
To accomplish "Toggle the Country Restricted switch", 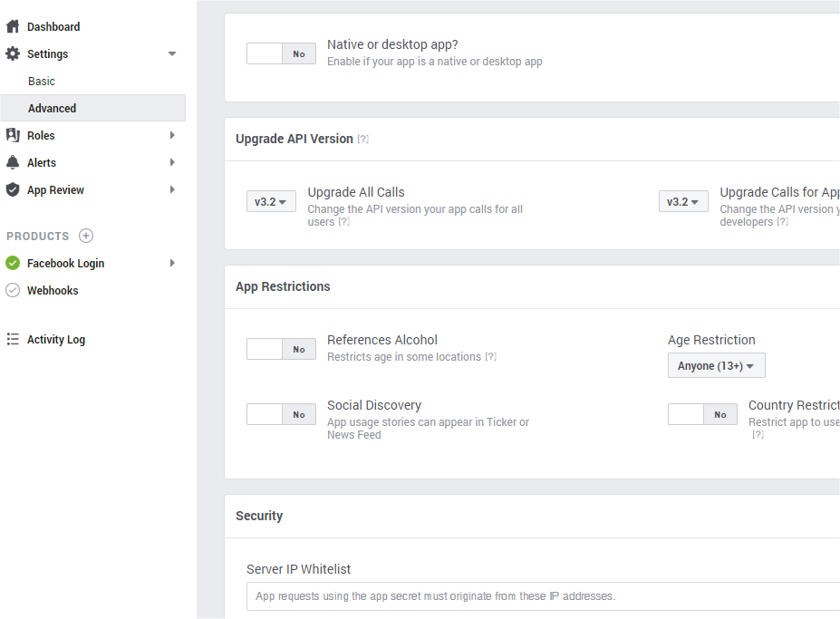I will click(702, 414).
